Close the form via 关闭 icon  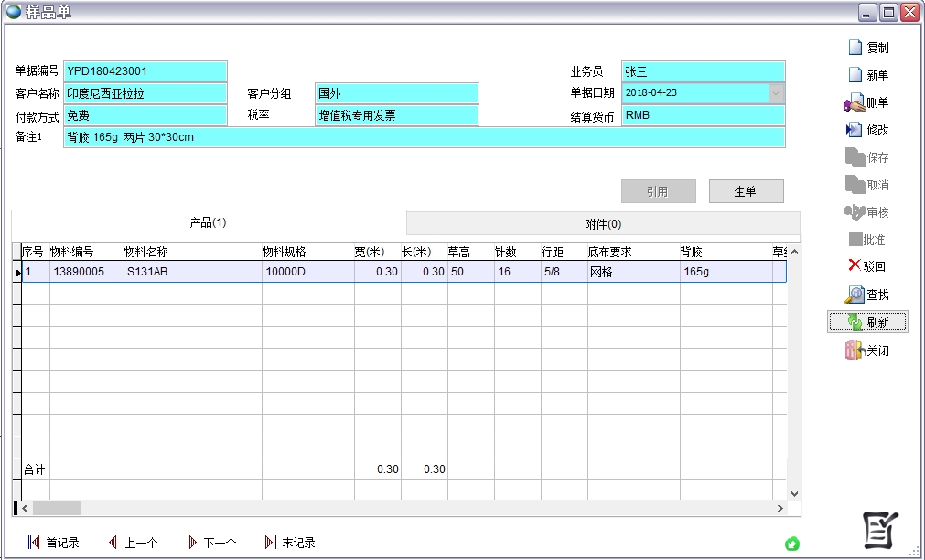[855, 350]
